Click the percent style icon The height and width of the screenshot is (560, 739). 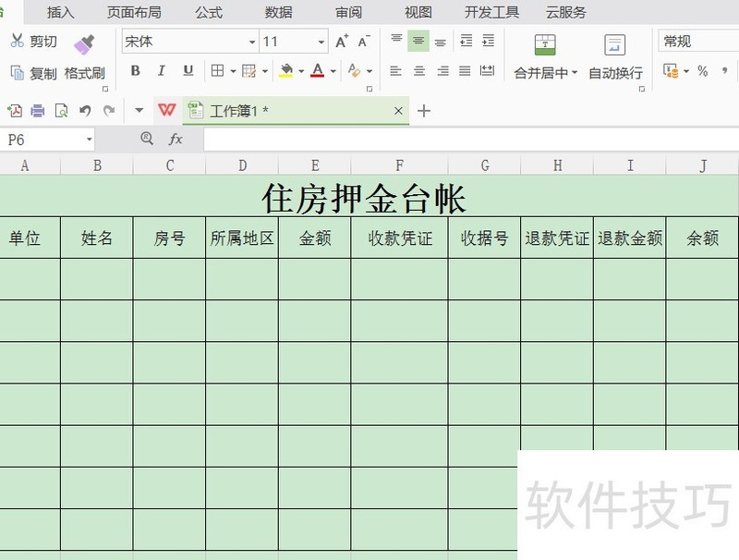pyautogui.click(x=702, y=71)
